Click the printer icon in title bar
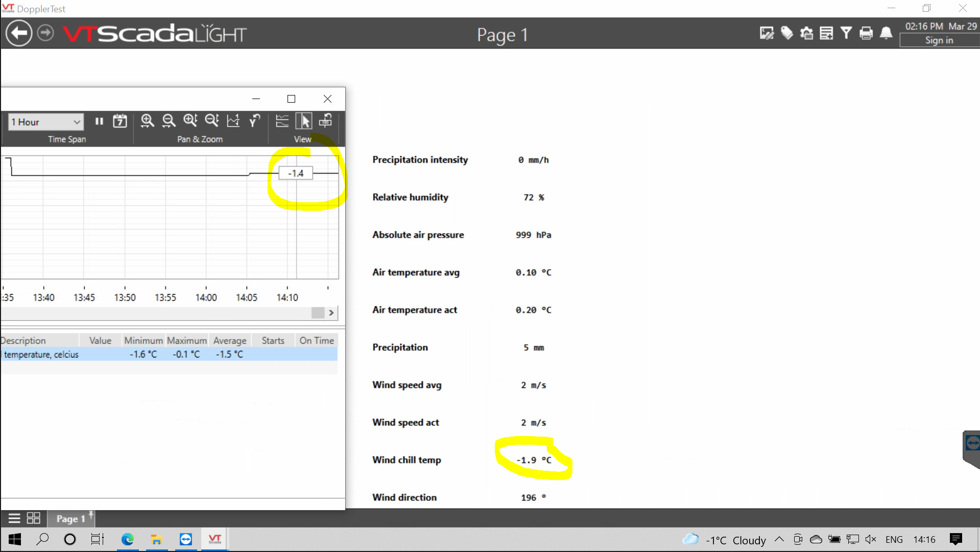This screenshot has width=980, height=552. (866, 34)
